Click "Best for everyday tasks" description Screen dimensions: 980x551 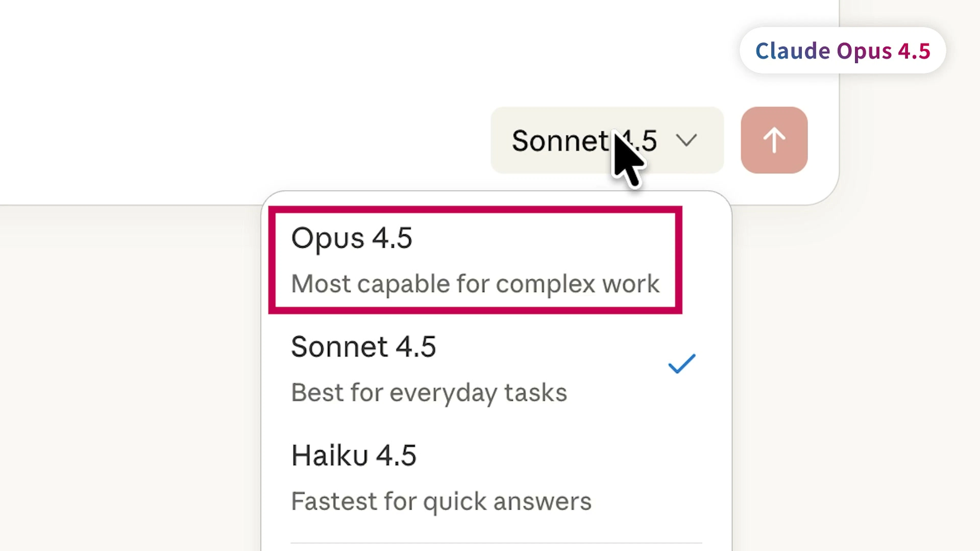(429, 392)
